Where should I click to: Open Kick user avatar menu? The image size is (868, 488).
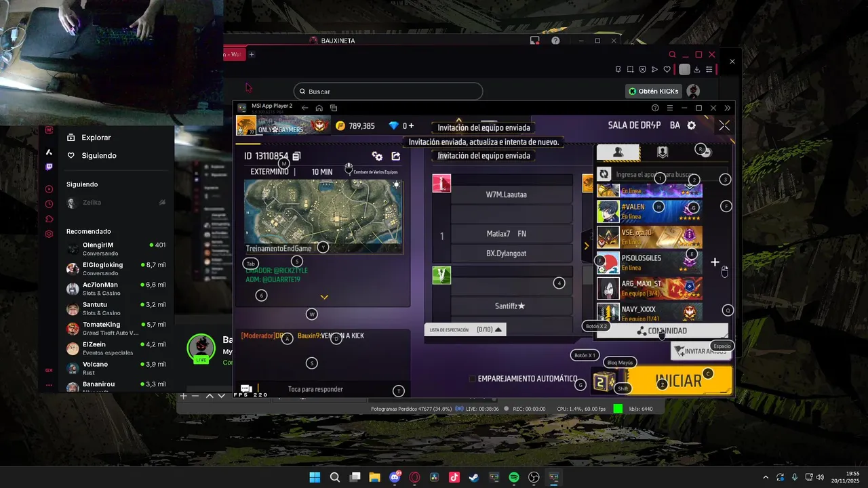click(x=693, y=91)
